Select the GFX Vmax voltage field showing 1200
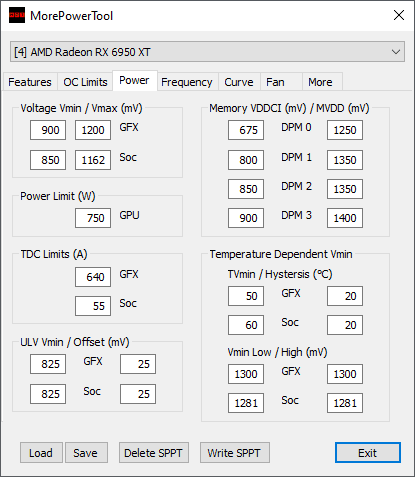The image size is (416, 477). (93, 130)
